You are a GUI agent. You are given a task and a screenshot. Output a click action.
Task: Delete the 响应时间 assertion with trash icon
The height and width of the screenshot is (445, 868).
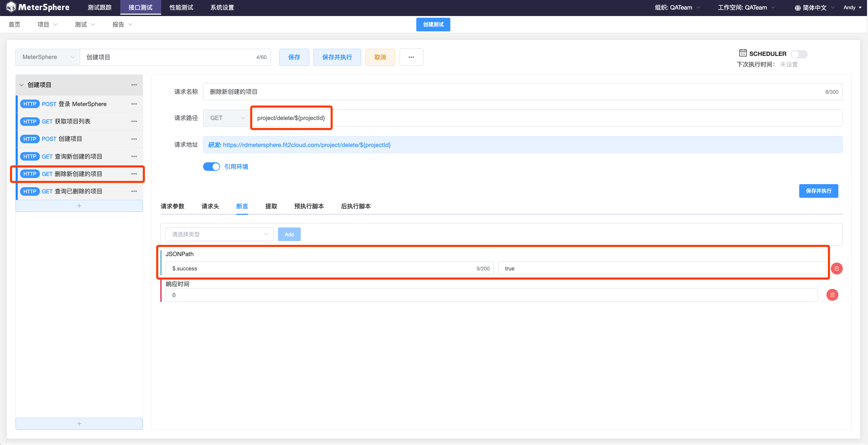click(832, 295)
